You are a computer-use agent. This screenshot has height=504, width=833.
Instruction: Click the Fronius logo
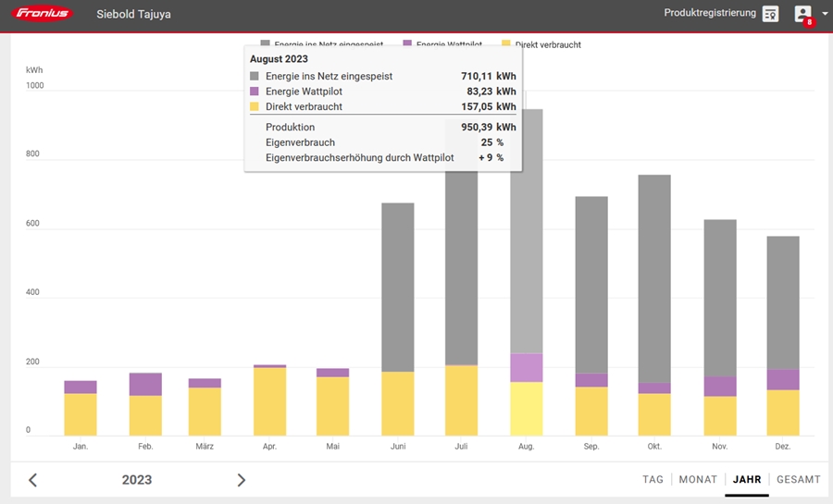44,14
